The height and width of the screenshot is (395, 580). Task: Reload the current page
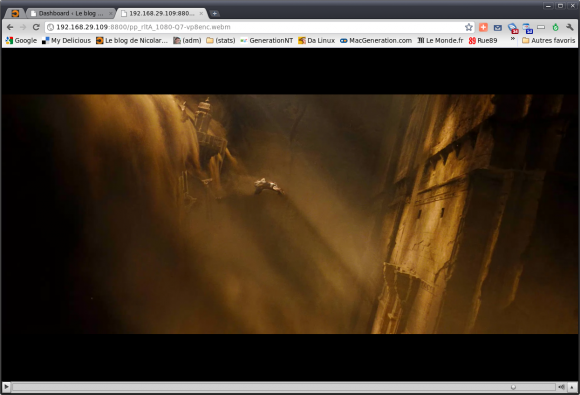36,27
